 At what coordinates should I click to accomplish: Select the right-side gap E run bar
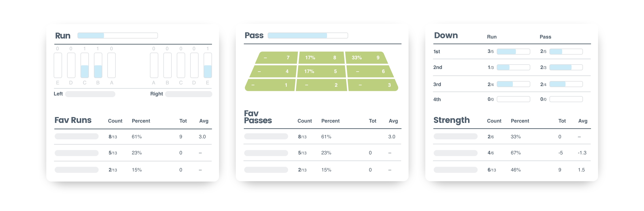(x=207, y=65)
